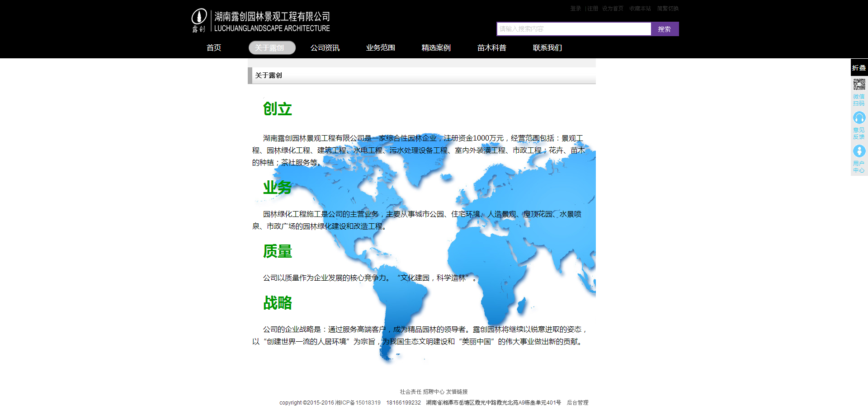Click the 收藏本站 link
The height and width of the screenshot is (419, 868).
640,9
